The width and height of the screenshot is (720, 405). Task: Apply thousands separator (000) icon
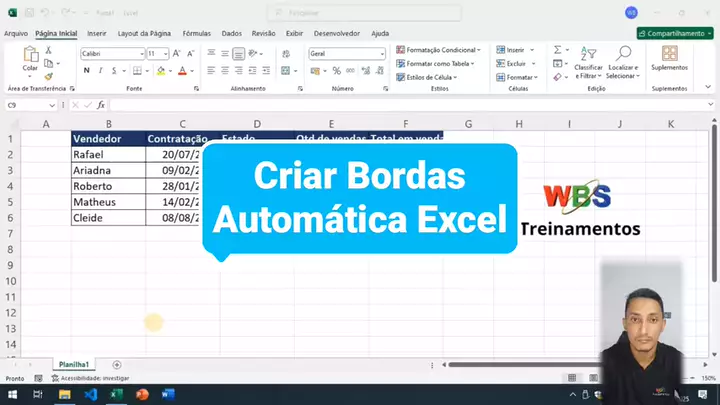pos(350,71)
